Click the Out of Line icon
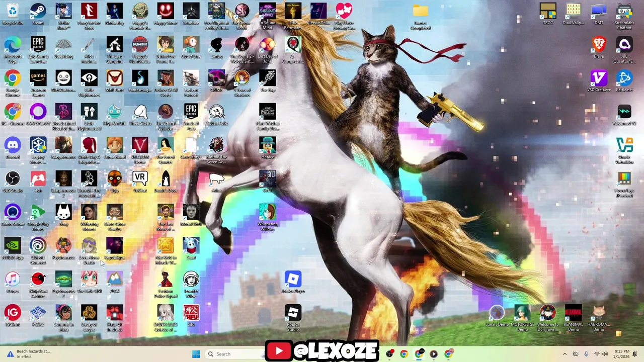The height and width of the screenshot is (362, 644). tap(191, 48)
